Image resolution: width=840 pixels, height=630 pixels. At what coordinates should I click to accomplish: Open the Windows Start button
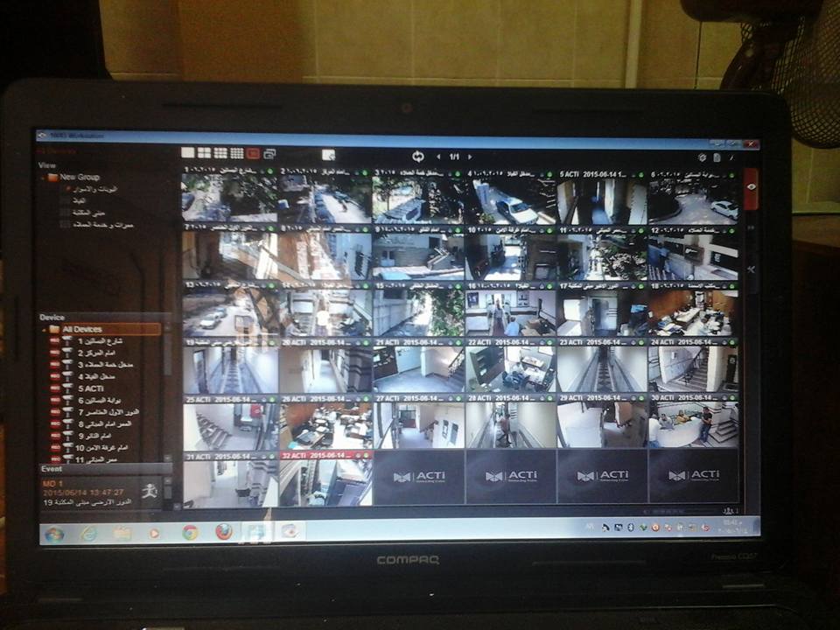click(54, 534)
